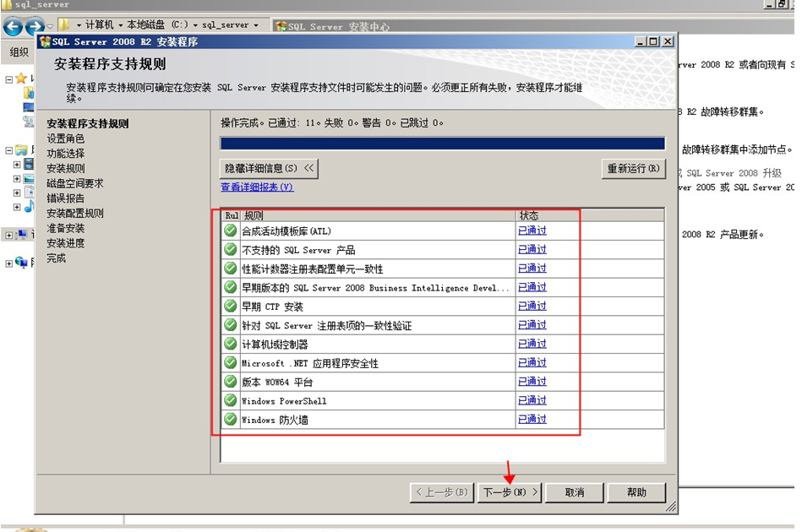
Task: Click 计算机 breadcrumb in address bar
Action: [x=99, y=24]
